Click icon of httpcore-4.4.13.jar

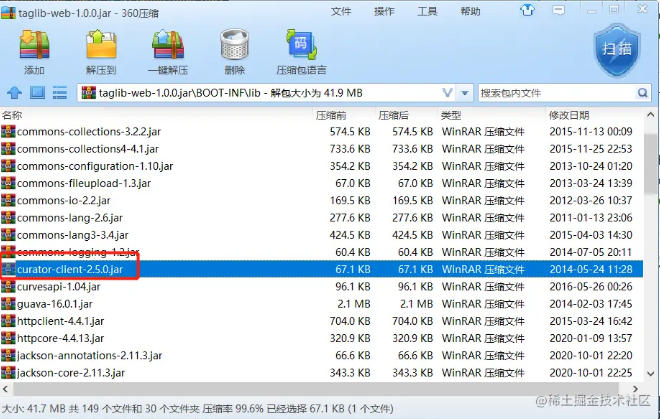(x=8, y=338)
